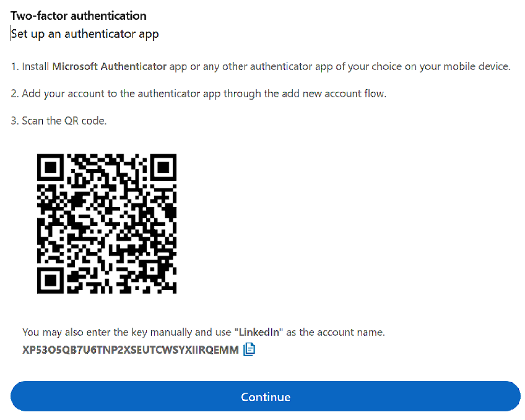Click the top-left QR finder square
The image size is (525, 420).
pyautogui.click(x=53, y=168)
